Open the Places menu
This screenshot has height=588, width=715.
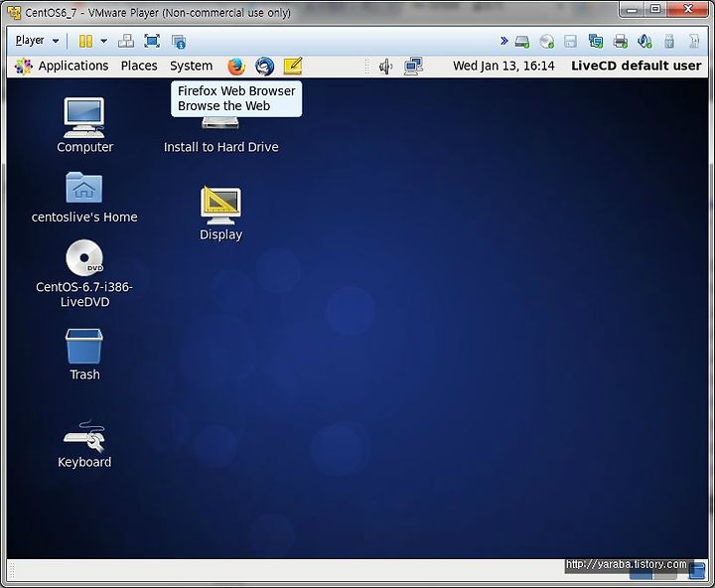(139, 66)
